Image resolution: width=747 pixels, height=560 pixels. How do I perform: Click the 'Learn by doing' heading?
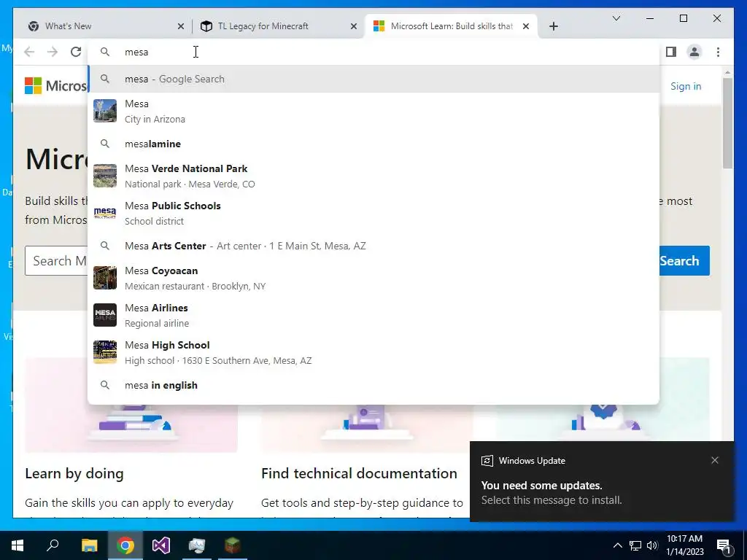coord(74,473)
